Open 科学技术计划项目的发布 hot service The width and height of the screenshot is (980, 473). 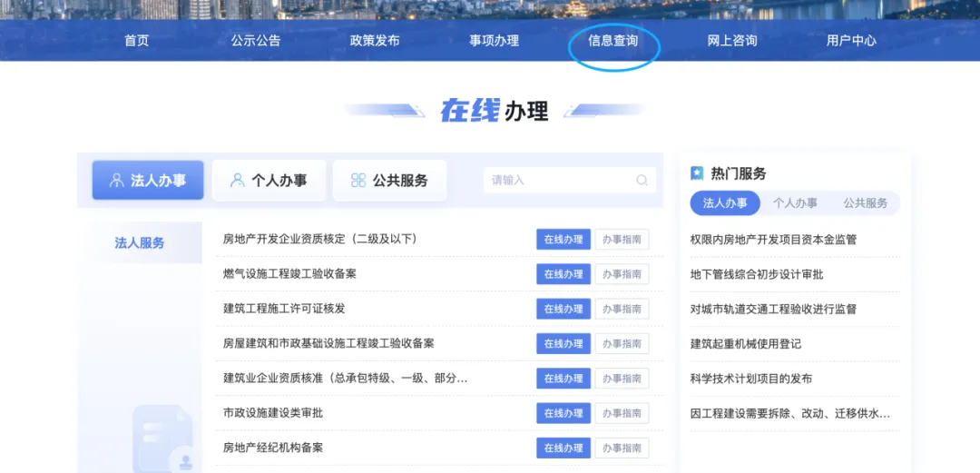click(751, 379)
